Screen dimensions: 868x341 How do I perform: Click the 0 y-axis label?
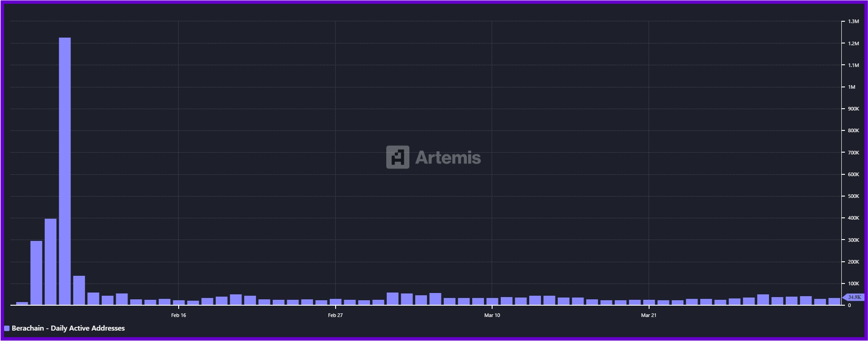[849, 305]
